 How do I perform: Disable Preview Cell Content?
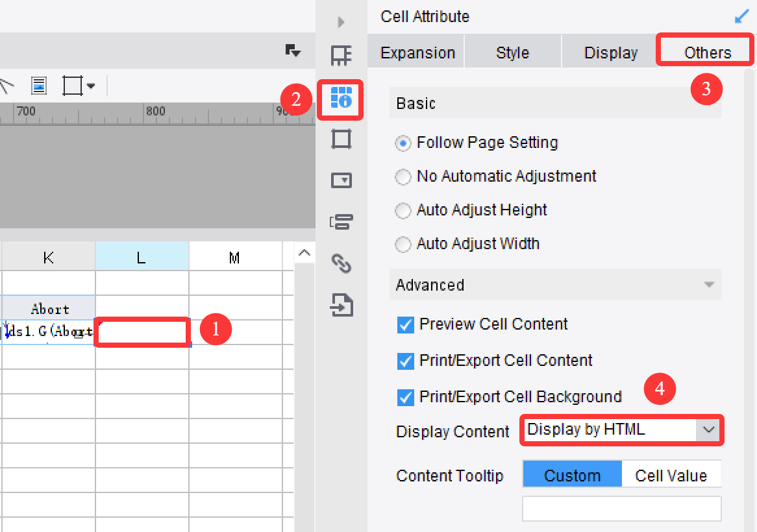pyautogui.click(x=405, y=324)
